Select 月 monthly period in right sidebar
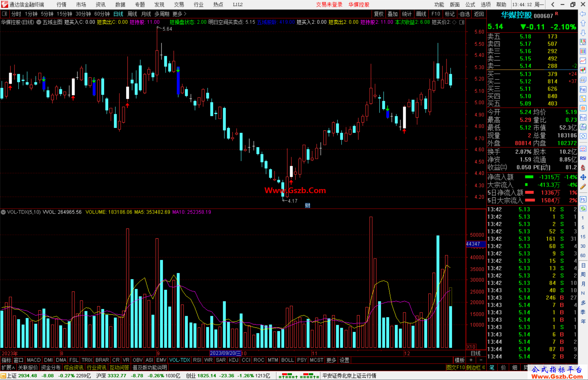Screen dimensions: 588x380 [x=583, y=284]
